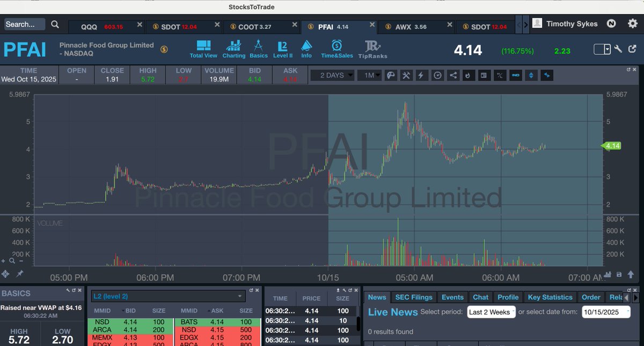The height and width of the screenshot is (346, 644).
Task: Click the N badge icon next to Timothy Sykes
Action: (611, 24)
